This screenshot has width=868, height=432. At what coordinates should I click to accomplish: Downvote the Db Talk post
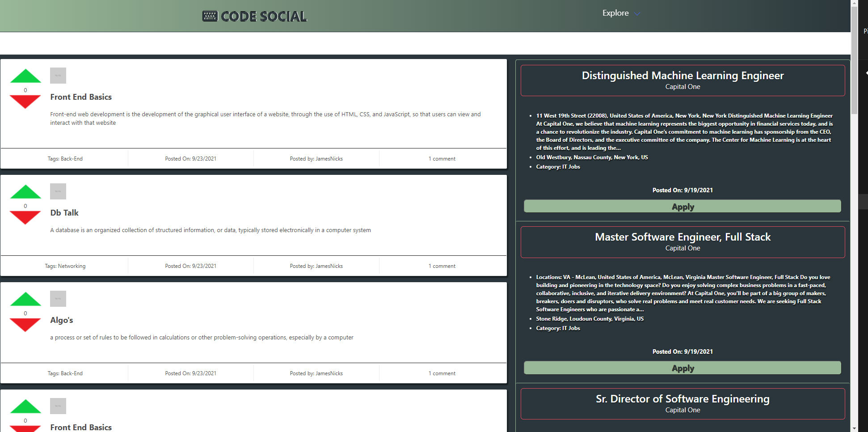25,217
